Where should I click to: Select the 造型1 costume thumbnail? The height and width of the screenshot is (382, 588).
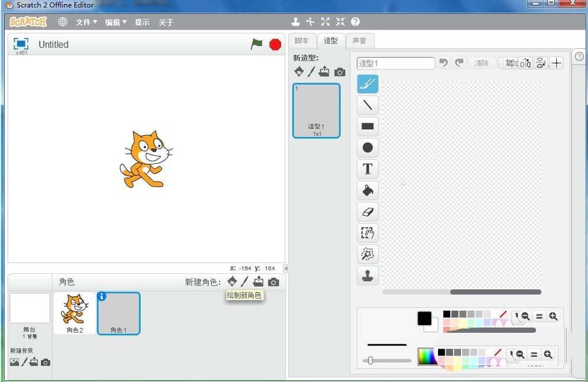point(316,110)
